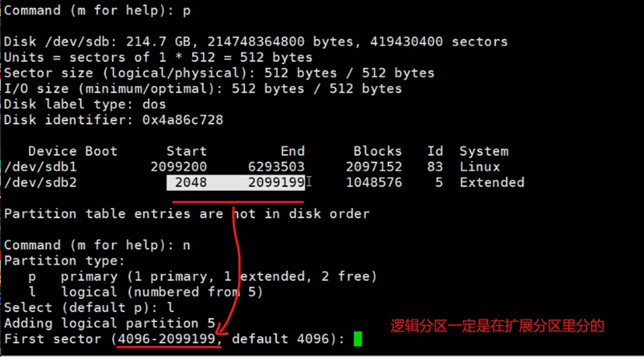This screenshot has height=357, width=644.
Task: Click the /dev/sdb1 device entry
Action: [x=40, y=167]
